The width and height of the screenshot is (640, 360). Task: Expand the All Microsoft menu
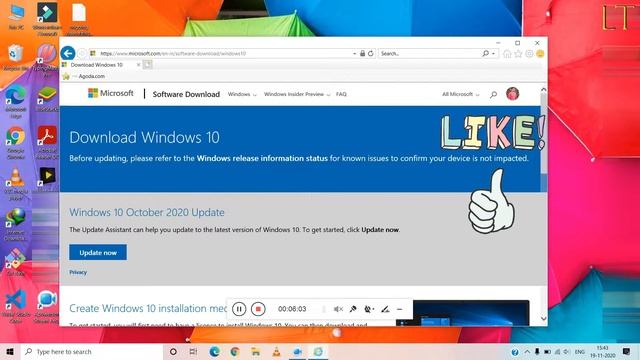click(460, 94)
